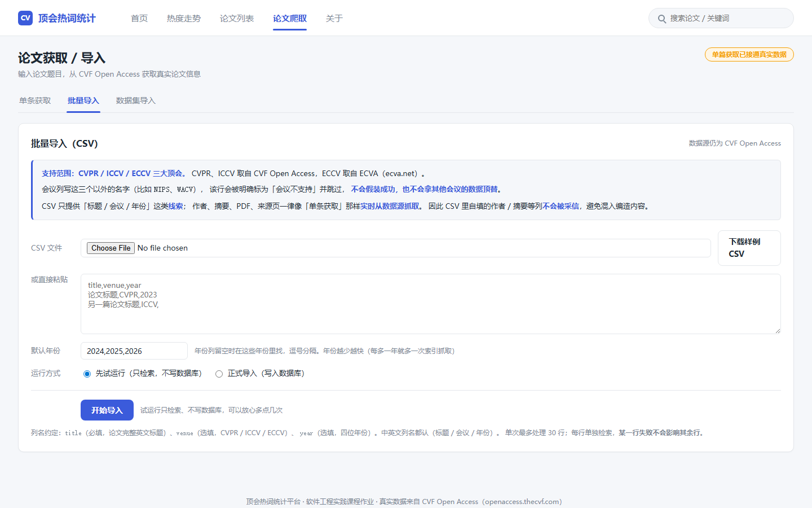Click the search magnifier icon
This screenshot has width=812, height=508.
click(x=662, y=19)
